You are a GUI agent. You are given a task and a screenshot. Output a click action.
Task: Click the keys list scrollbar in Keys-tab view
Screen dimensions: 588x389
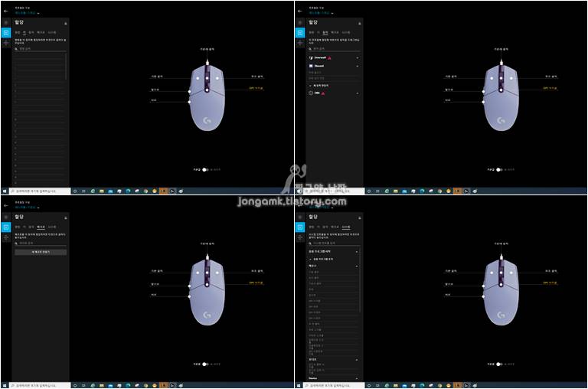[x=66, y=67]
